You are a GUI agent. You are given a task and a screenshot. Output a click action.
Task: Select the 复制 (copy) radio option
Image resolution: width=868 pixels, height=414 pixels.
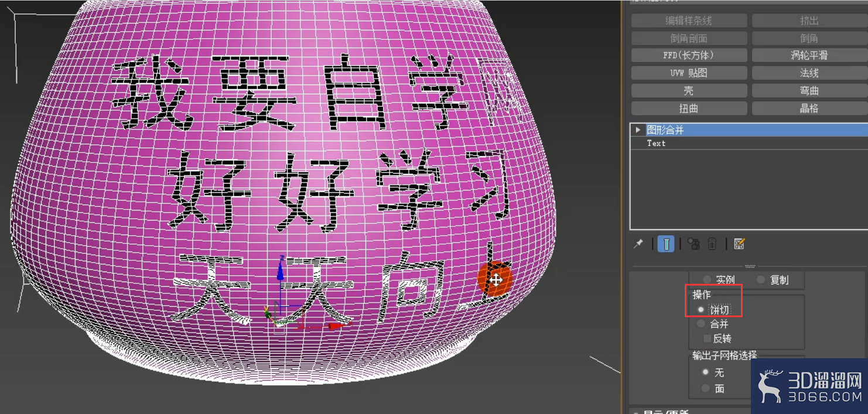coord(761,280)
